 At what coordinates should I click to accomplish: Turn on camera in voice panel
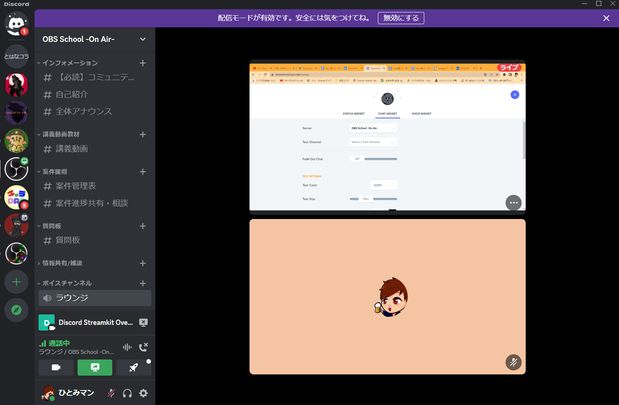pos(56,368)
